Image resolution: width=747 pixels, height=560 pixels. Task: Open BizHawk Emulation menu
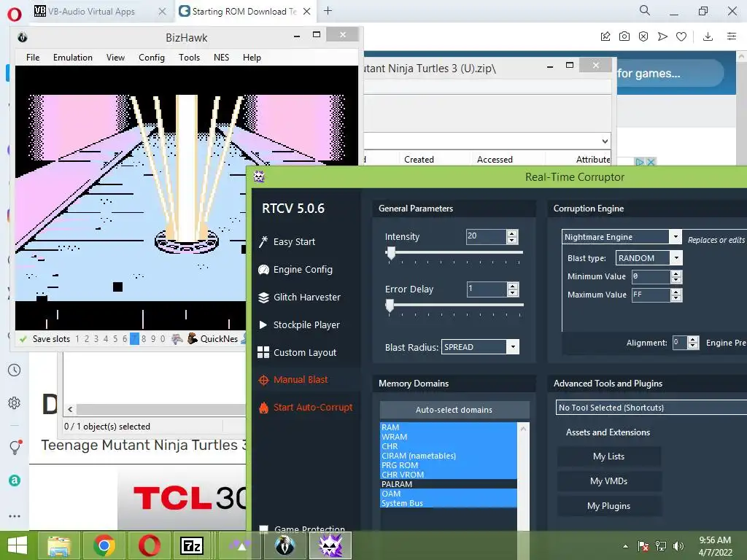[73, 58]
